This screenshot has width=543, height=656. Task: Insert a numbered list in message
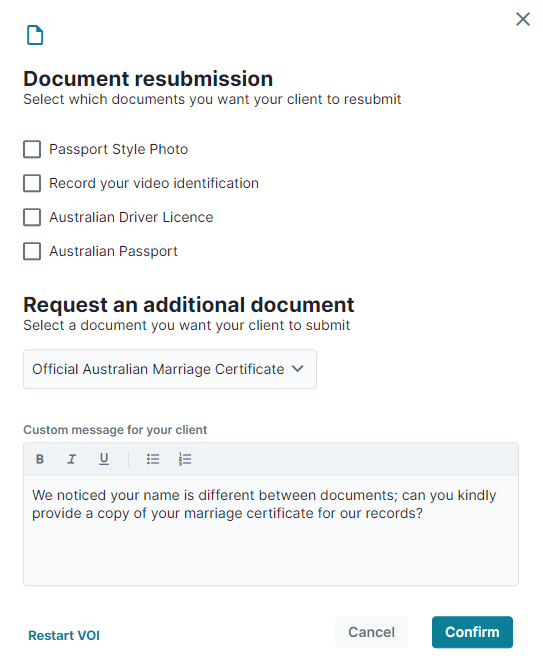click(x=184, y=459)
